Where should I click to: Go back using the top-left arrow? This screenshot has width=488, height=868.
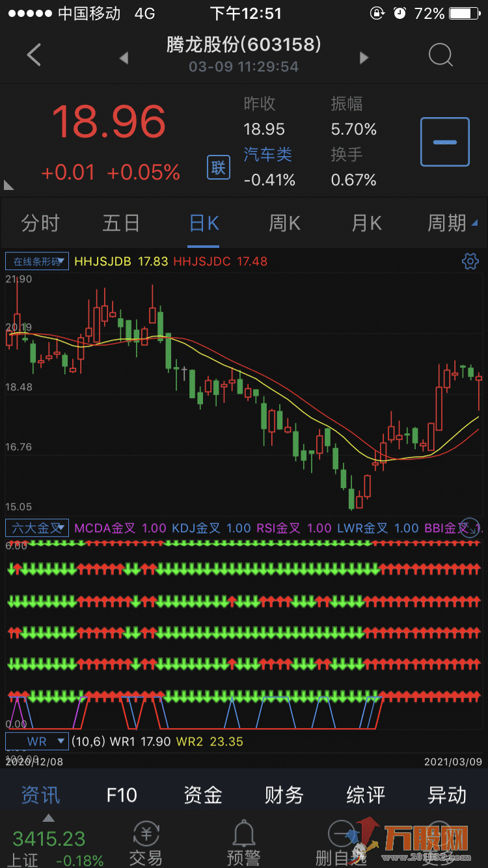34,55
